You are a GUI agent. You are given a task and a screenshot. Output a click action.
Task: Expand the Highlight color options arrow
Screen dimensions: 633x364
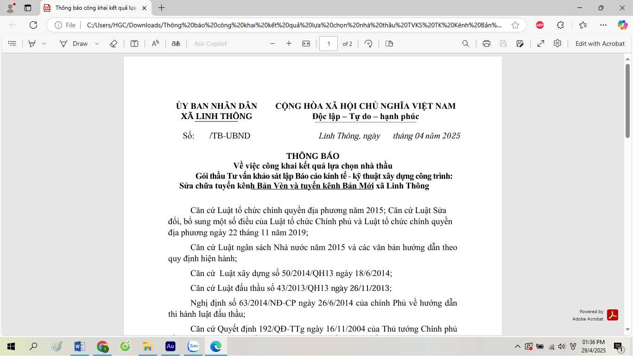click(44, 44)
